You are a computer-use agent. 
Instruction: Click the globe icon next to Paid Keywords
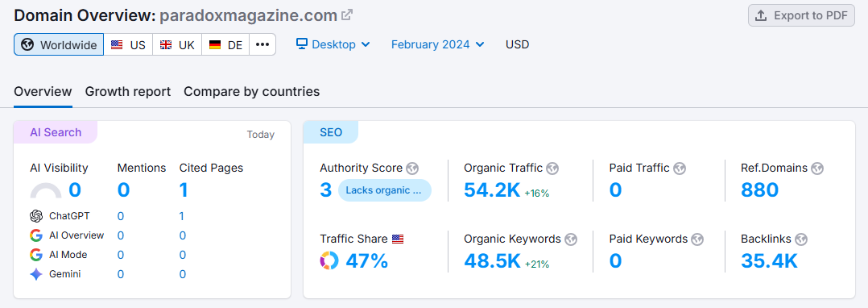pos(697,239)
